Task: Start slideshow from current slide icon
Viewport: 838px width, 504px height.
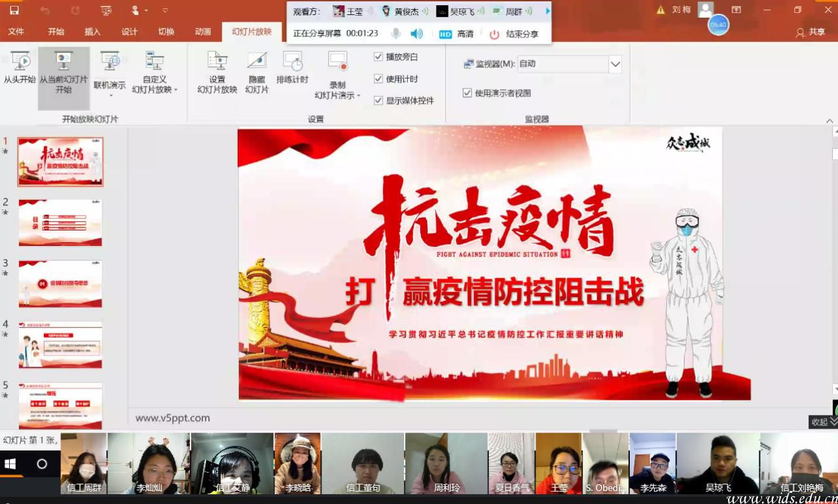Action: [x=64, y=62]
